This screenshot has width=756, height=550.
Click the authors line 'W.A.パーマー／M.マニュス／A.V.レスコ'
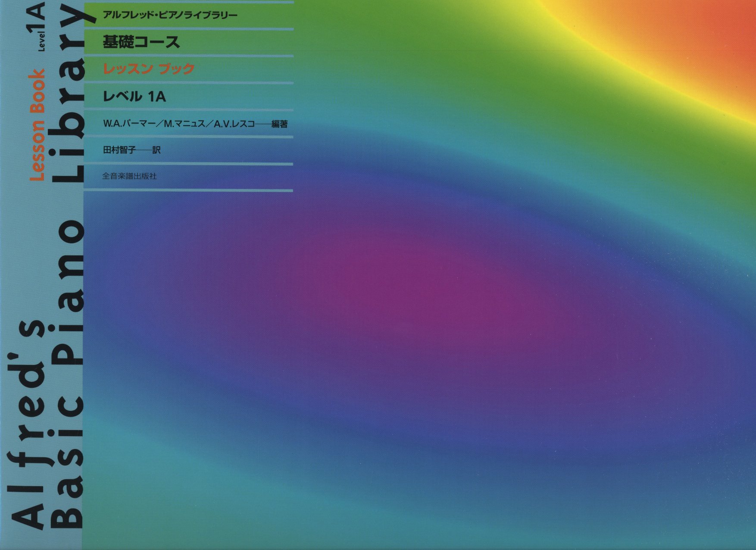tap(179, 124)
